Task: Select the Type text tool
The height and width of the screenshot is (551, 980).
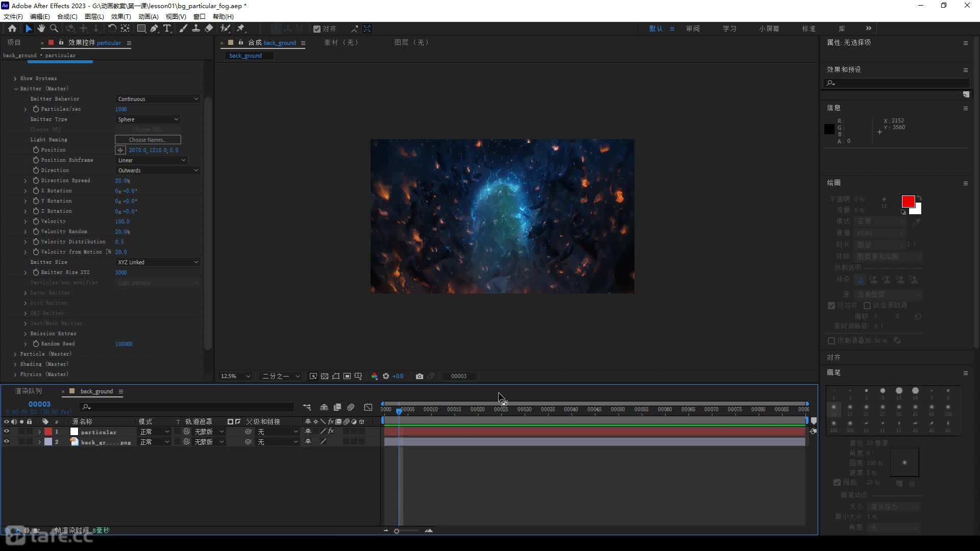Action: [x=167, y=29]
